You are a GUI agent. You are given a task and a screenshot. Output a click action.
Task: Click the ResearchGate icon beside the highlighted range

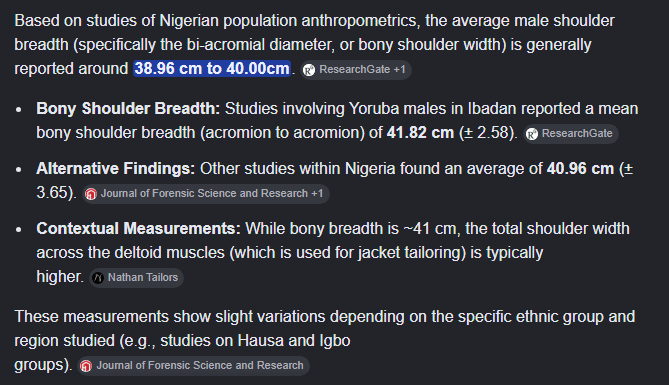point(309,70)
